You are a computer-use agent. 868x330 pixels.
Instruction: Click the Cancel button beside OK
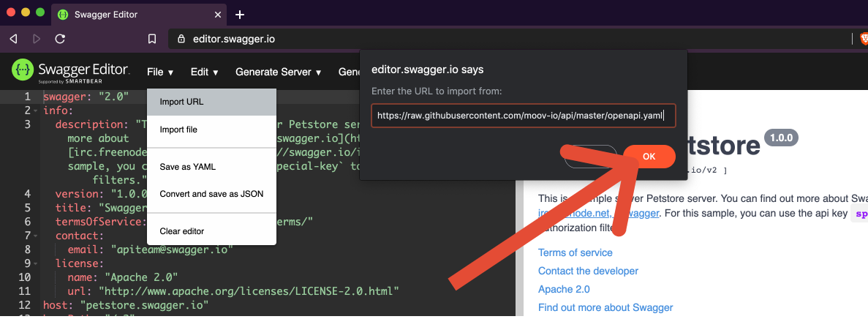pos(591,157)
